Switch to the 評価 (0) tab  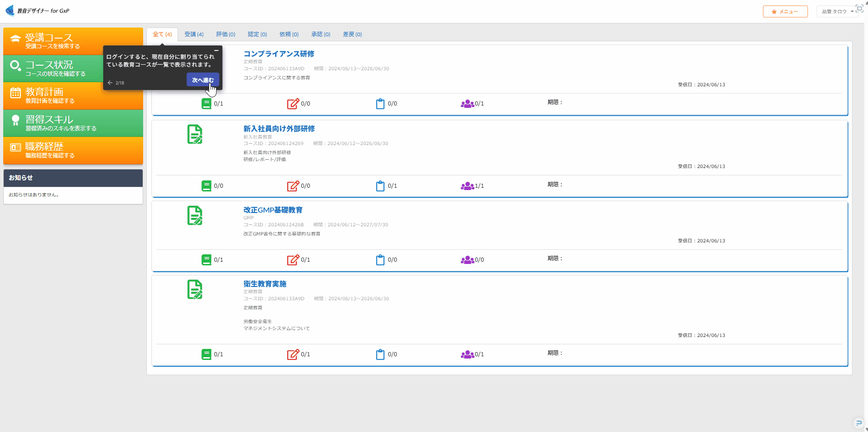tap(226, 34)
